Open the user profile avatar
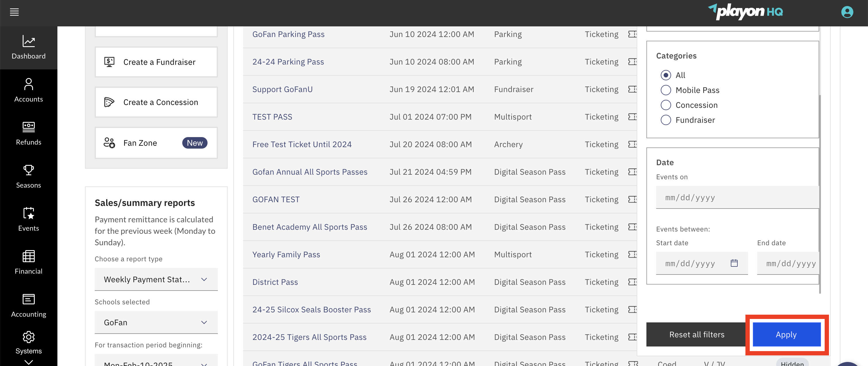Viewport: 868px width, 366px height. (847, 12)
